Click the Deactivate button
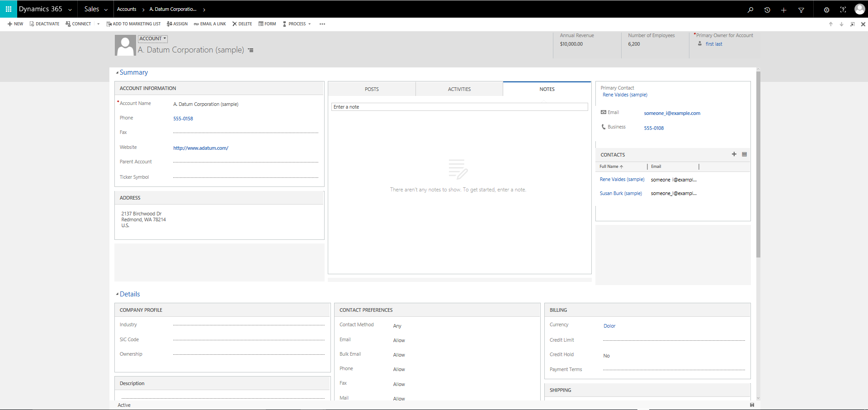This screenshot has height=410, width=868. pyautogui.click(x=44, y=24)
